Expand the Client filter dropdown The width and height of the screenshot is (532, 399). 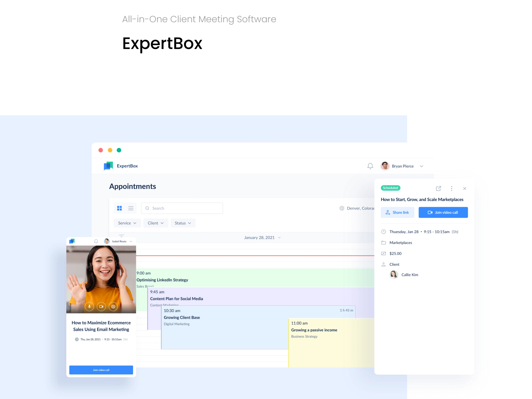coord(155,223)
